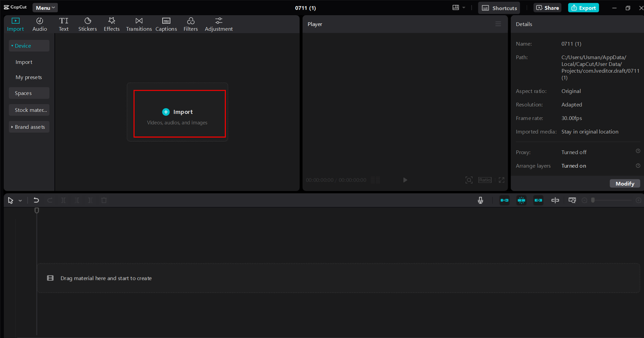Expand the Brand assets section
The image size is (644, 338).
[x=29, y=127]
